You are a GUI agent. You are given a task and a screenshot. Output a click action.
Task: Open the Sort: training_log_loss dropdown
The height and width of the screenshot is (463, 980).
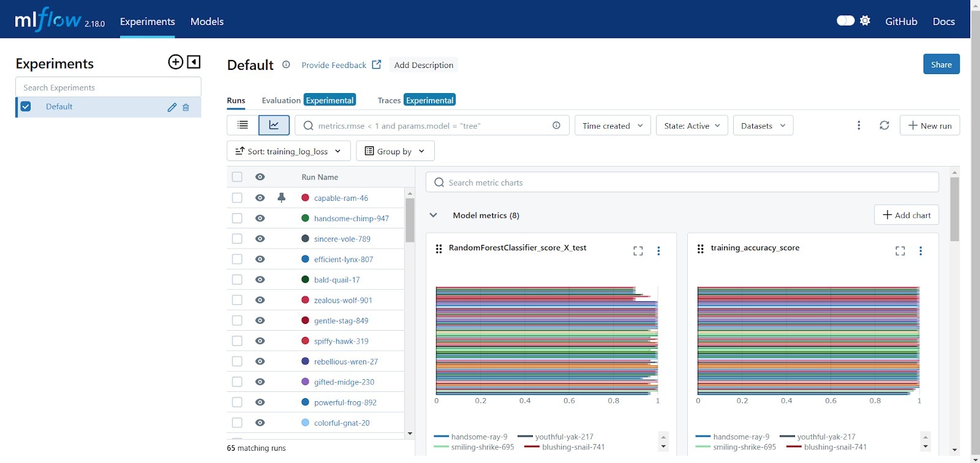point(288,151)
